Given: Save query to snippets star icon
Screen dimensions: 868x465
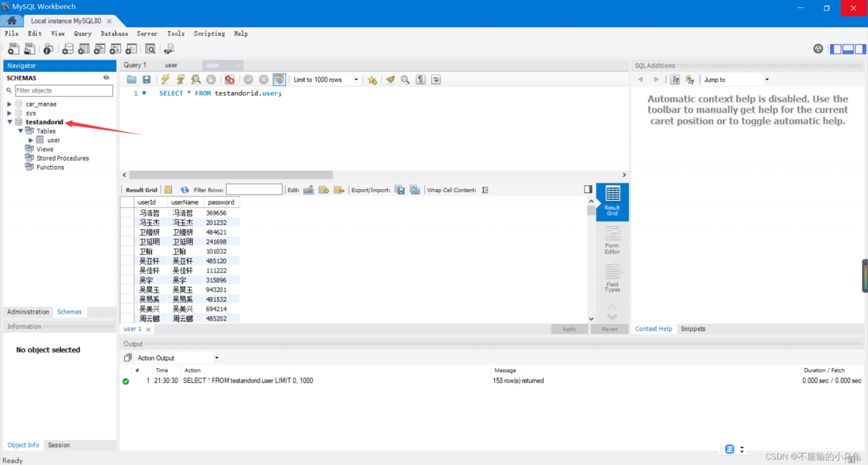Looking at the screenshot, I should (372, 80).
